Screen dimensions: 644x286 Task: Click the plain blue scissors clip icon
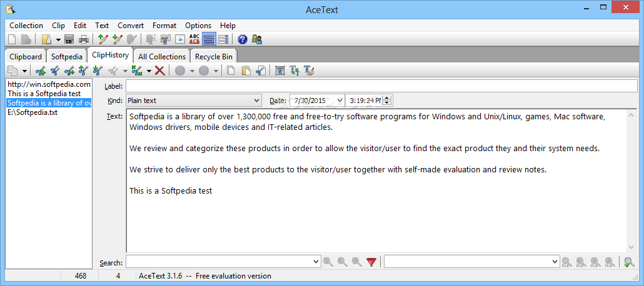point(54,71)
